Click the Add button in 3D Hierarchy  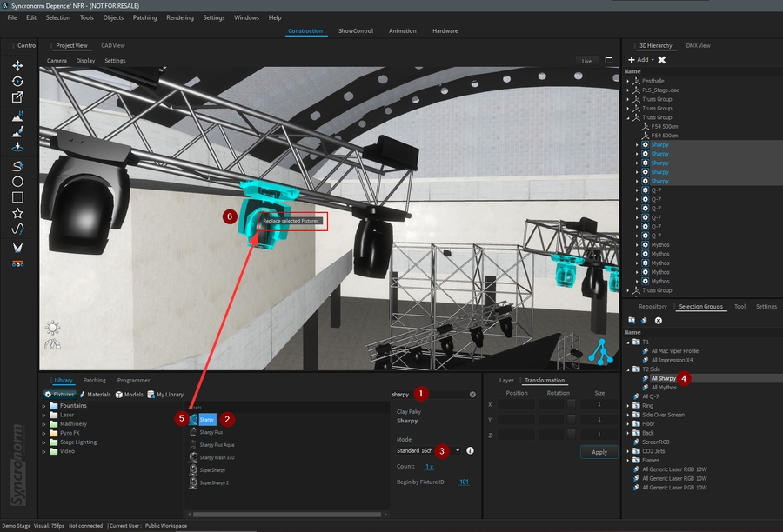(641, 60)
